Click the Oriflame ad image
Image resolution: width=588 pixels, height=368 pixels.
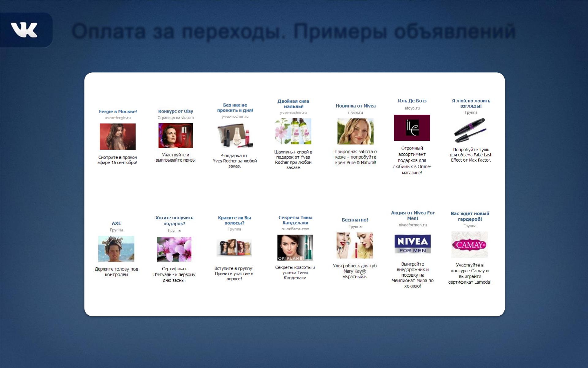click(x=295, y=247)
